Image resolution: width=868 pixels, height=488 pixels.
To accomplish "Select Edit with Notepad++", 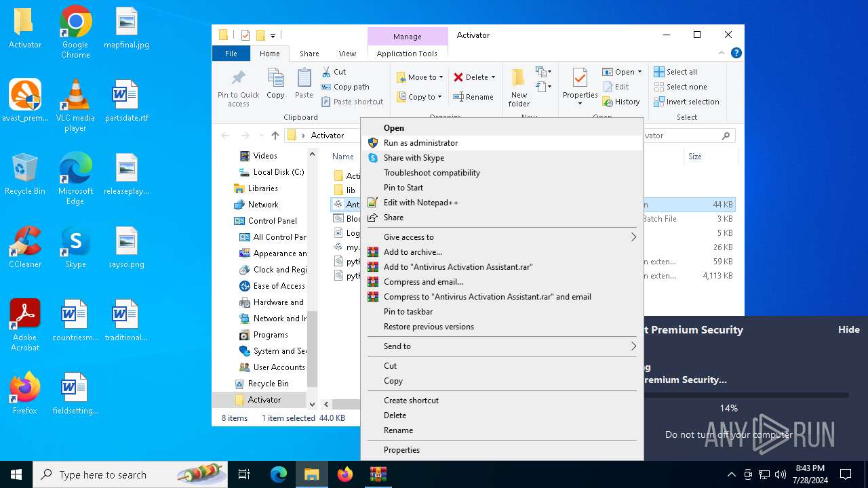I will [x=502, y=203].
